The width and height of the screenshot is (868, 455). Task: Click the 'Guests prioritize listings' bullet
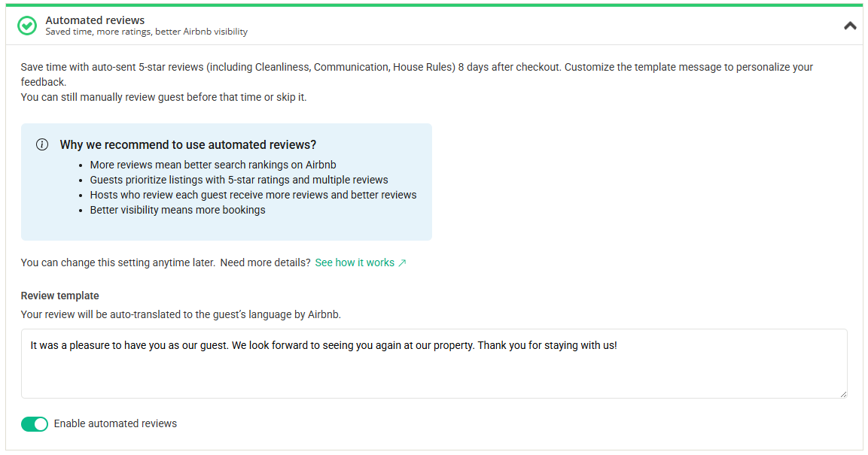[239, 180]
